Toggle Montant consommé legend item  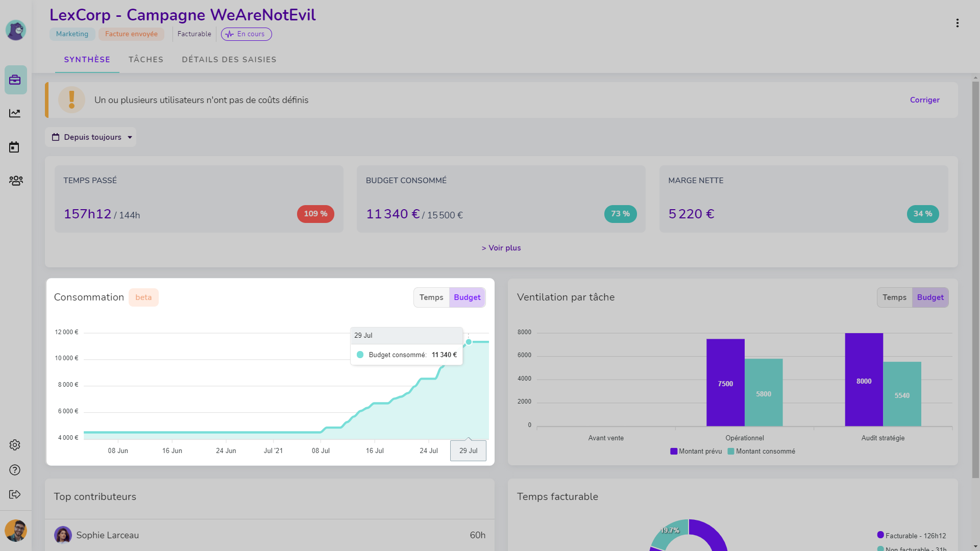pos(761,452)
